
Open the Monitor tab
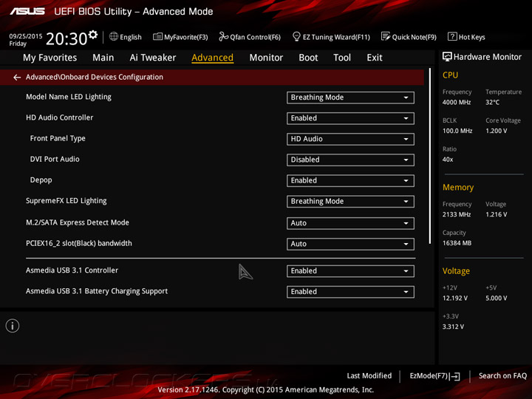[x=266, y=58]
